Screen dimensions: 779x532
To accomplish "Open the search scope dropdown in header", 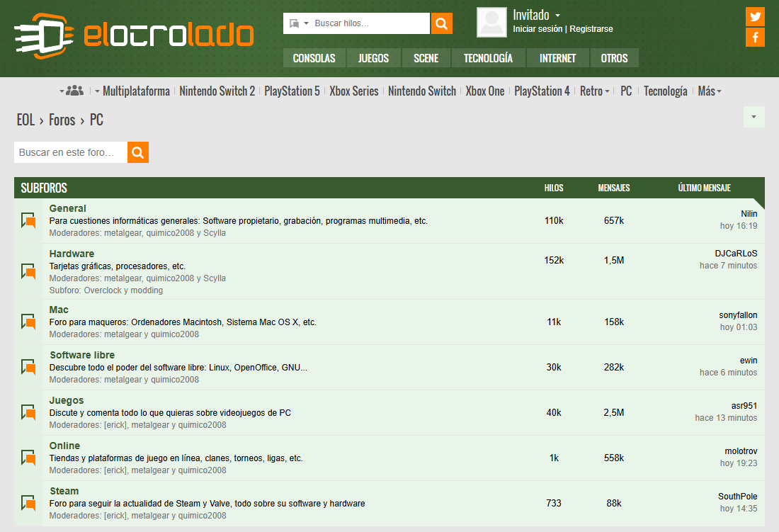I will tap(299, 23).
